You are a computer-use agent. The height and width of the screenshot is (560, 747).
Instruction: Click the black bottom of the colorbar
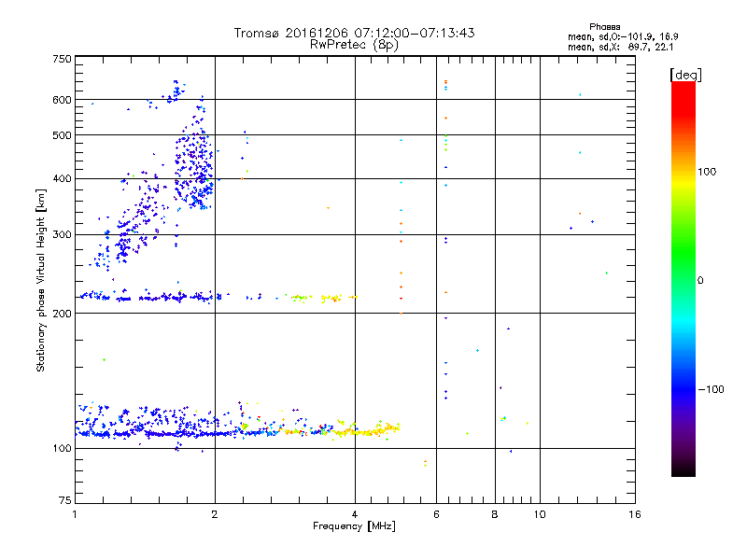684,469
